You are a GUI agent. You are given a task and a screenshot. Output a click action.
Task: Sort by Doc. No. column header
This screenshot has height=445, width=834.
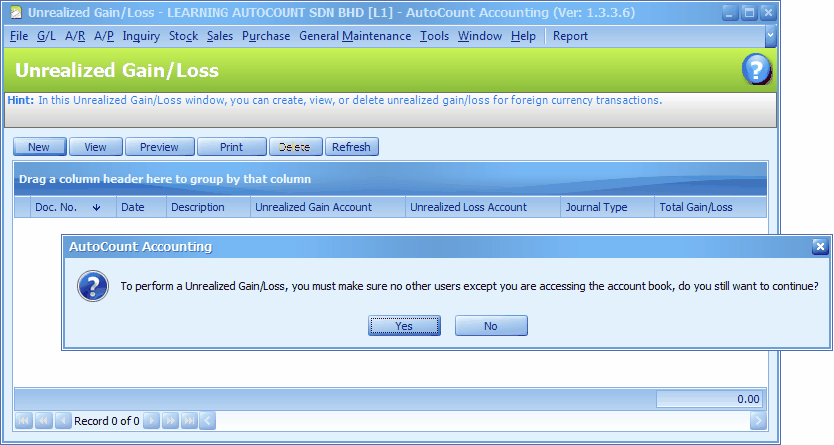(x=73, y=207)
